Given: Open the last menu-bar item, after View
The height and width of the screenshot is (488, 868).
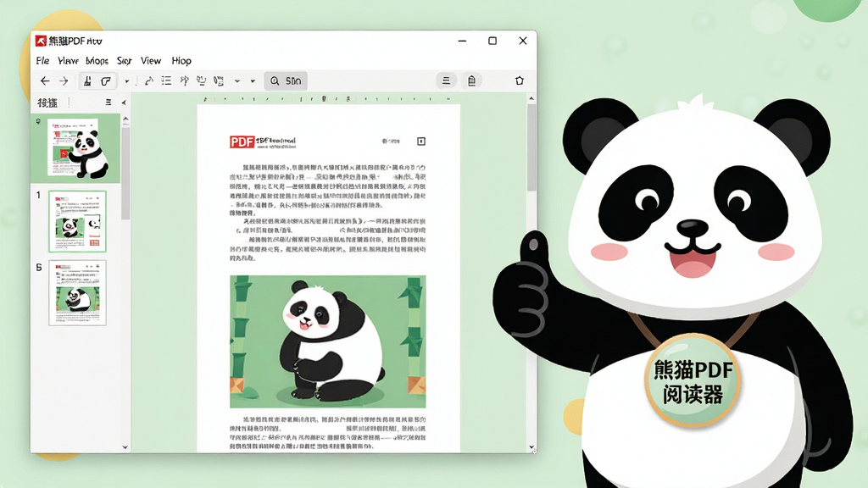Looking at the screenshot, I should coord(181,61).
